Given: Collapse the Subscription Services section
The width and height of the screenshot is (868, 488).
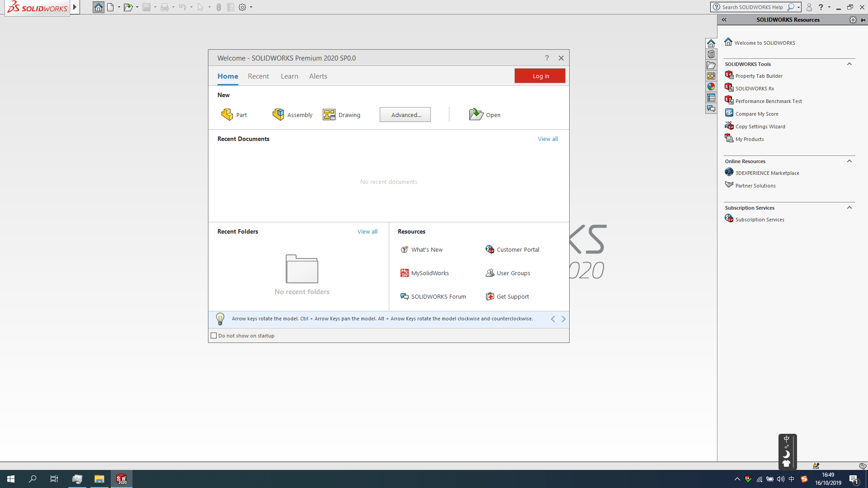Looking at the screenshot, I should (849, 207).
